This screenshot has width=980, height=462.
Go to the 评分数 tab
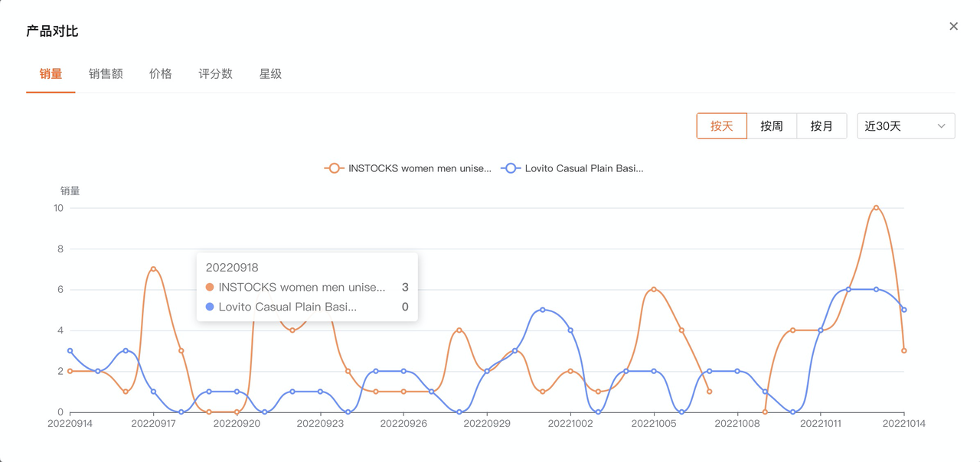click(216, 74)
